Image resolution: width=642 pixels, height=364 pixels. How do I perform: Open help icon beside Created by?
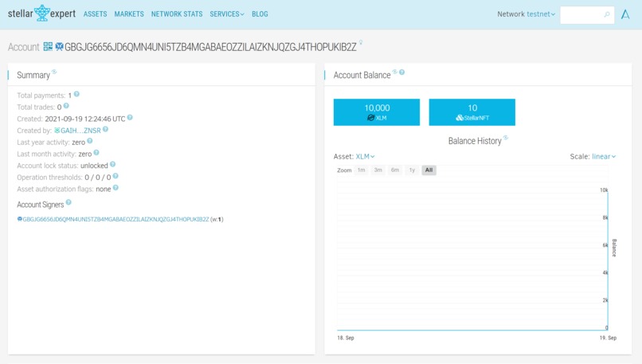point(105,129)
